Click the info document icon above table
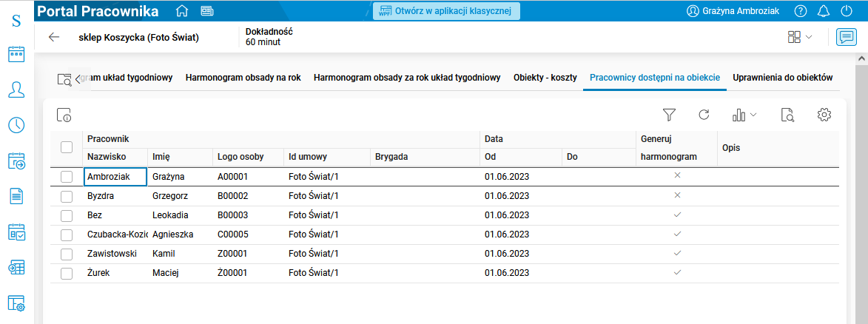This screenshot has height=324, width=868. (x=64, y=115)
